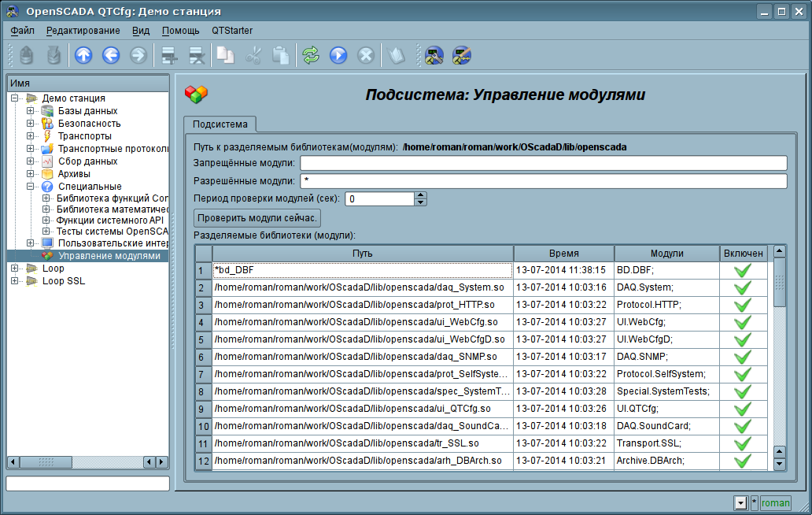The width and height of the screenshot is (812, 515).
Task: Launch the second QTStarter module icon
Action: pos(461,55)
